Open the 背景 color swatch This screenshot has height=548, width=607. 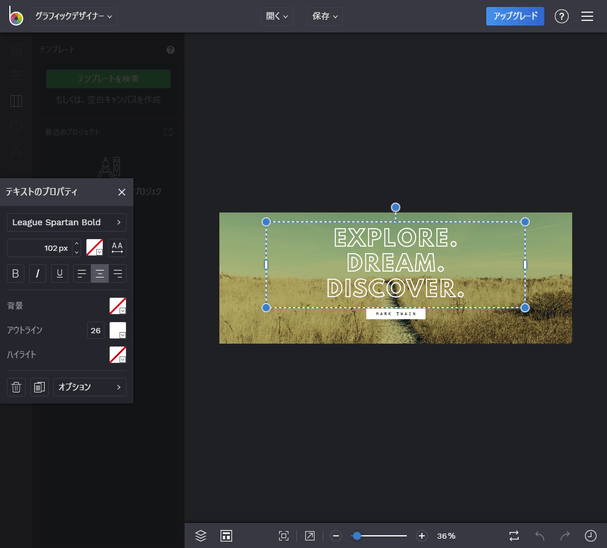click(x=117, y=306)
